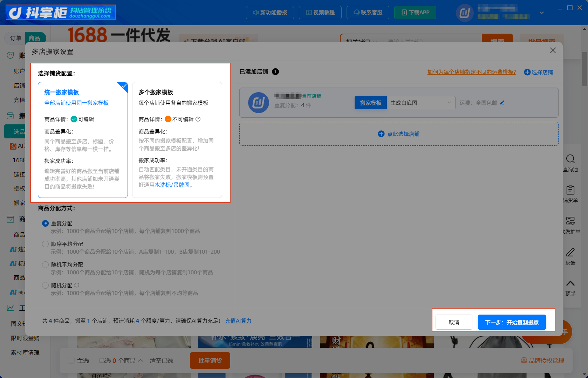
Task: Switch to 订单 tab in sidebar
Action: pyautogui.click(x=15, y=38)
